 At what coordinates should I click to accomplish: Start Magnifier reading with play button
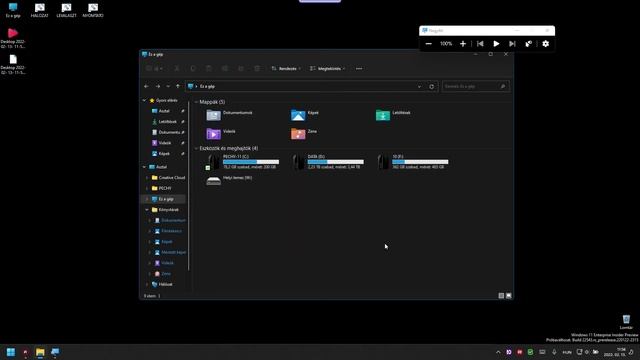[x=496, y=44]
